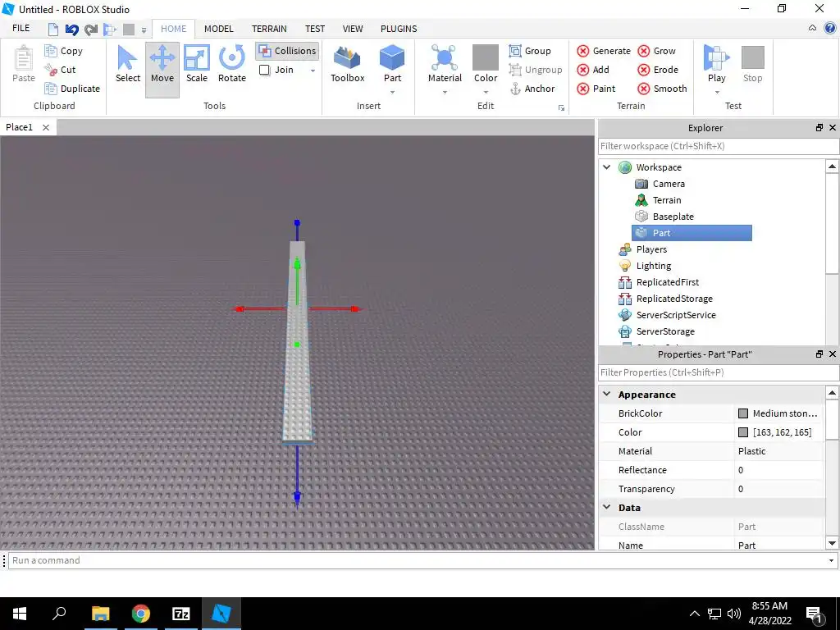This screenshot has width=840, height=630.
Task: Click the Paste button
Action: click(24, 64)
